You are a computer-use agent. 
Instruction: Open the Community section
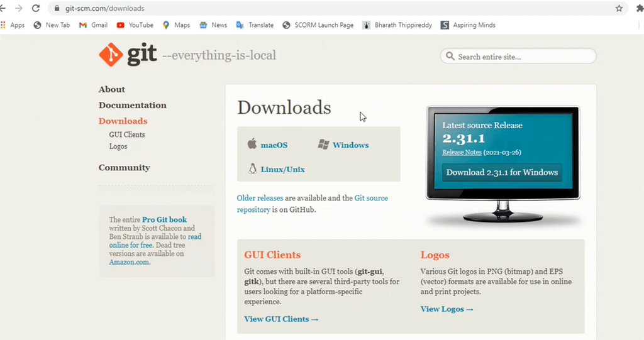pyautogui.click(x=125, y=168)
